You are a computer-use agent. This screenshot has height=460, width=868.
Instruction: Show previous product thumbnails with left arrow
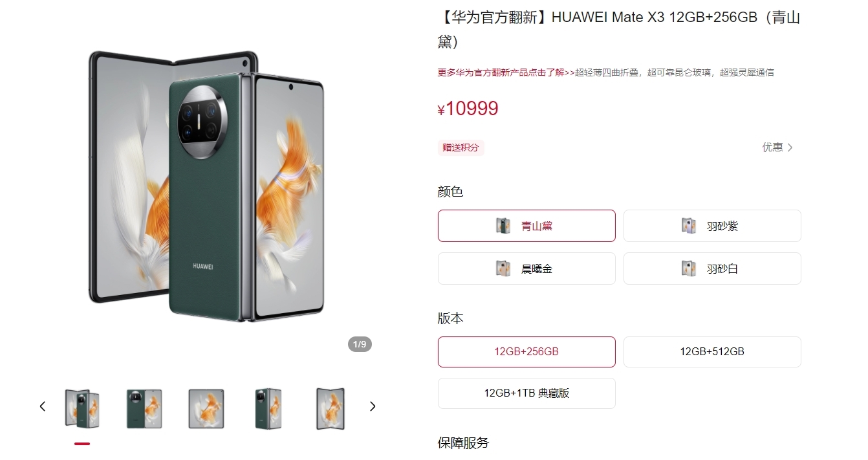tap(43, 406)
